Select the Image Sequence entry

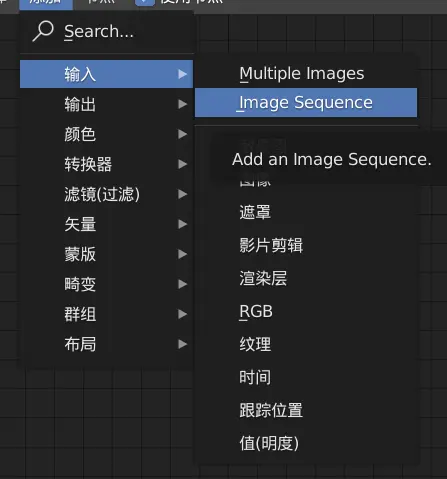pyautogui.click(x=306, y=103)
